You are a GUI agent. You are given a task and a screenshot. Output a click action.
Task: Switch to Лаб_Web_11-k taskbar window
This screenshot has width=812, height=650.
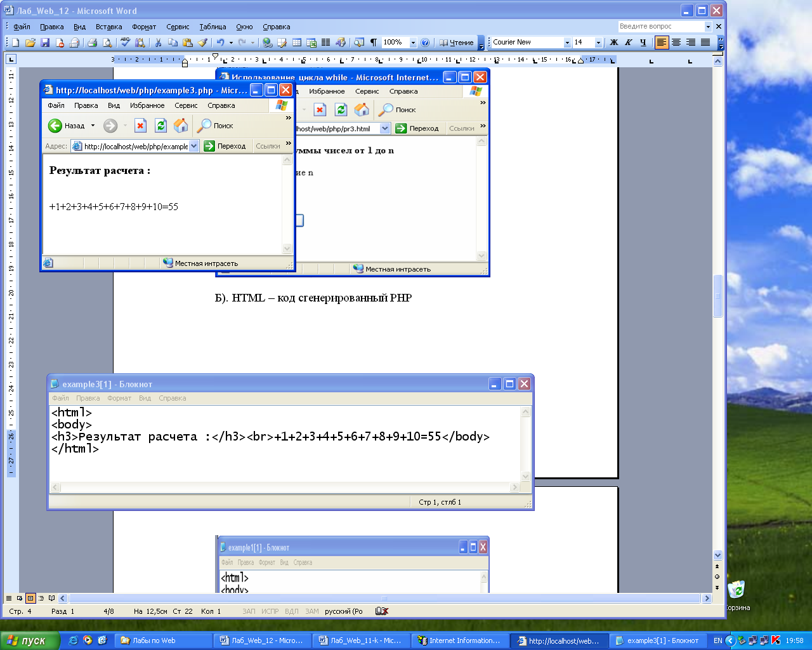(x=360, y=640)
